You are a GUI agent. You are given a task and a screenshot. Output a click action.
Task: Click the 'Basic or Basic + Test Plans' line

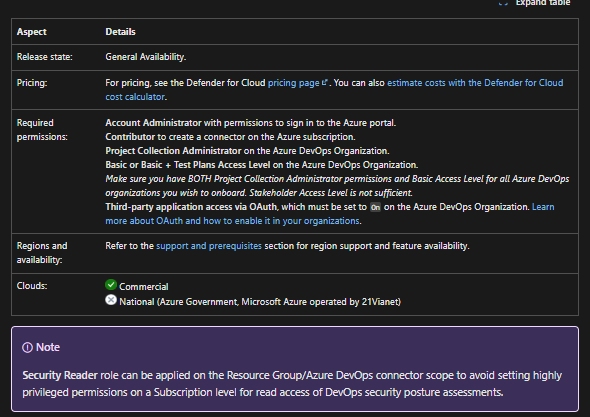point(262,165)
